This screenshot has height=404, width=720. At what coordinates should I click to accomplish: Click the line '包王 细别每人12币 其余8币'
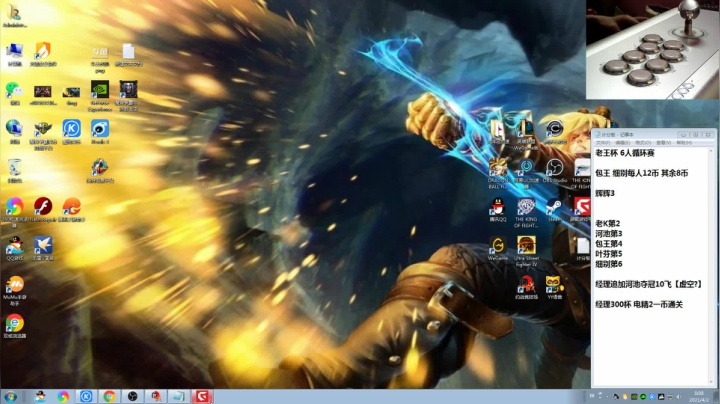tap(641, 173)
